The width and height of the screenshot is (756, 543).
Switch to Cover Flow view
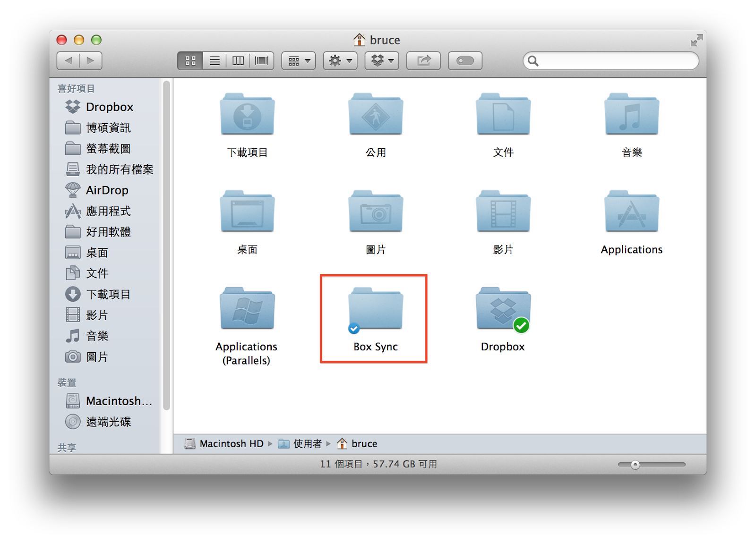tap(262, 60)
